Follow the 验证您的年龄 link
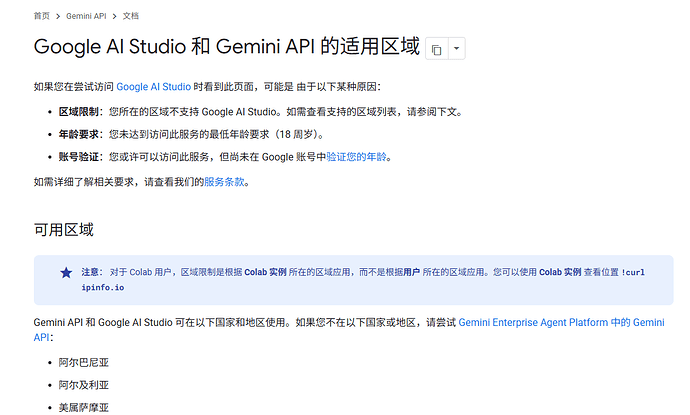Viewport: 690px width, 415px height. (x=356, y=157)
